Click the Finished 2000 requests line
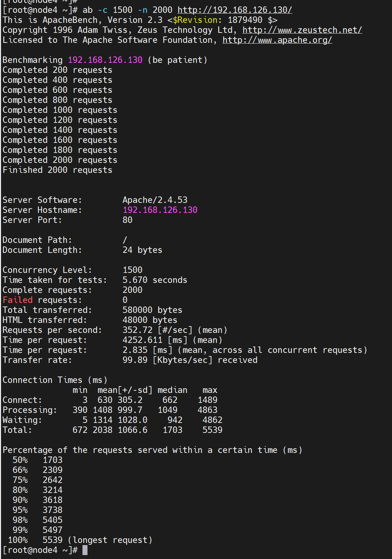Screen dimensions: 392x559 [x=57, y=170]
